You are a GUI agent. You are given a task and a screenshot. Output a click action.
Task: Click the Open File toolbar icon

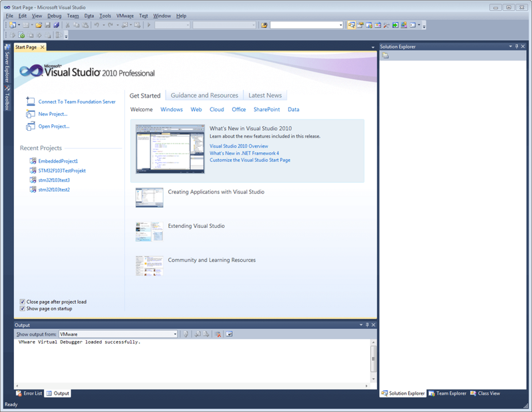(39, 25)
